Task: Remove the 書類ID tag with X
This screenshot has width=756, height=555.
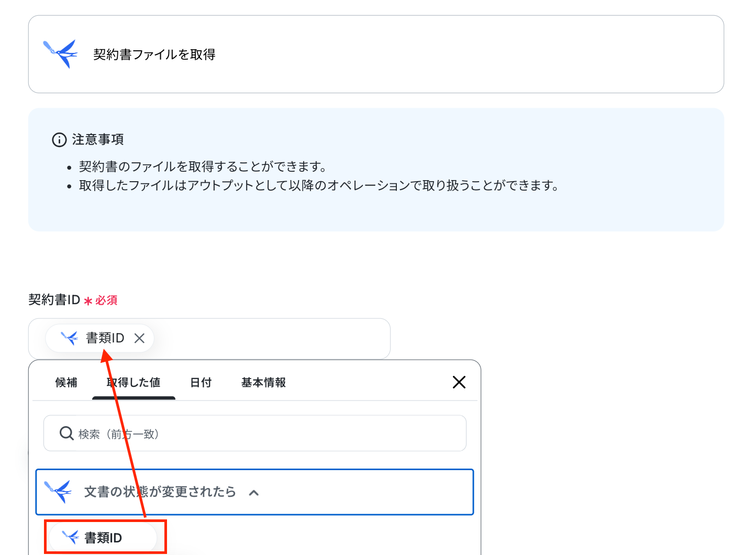Action: pos(139,338)
